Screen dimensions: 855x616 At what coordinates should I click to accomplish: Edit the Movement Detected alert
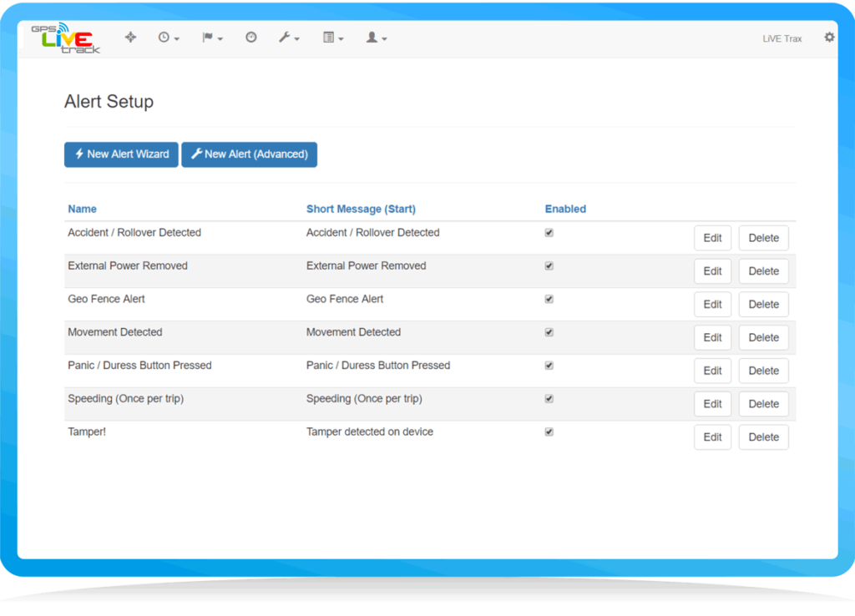[712, 337]
